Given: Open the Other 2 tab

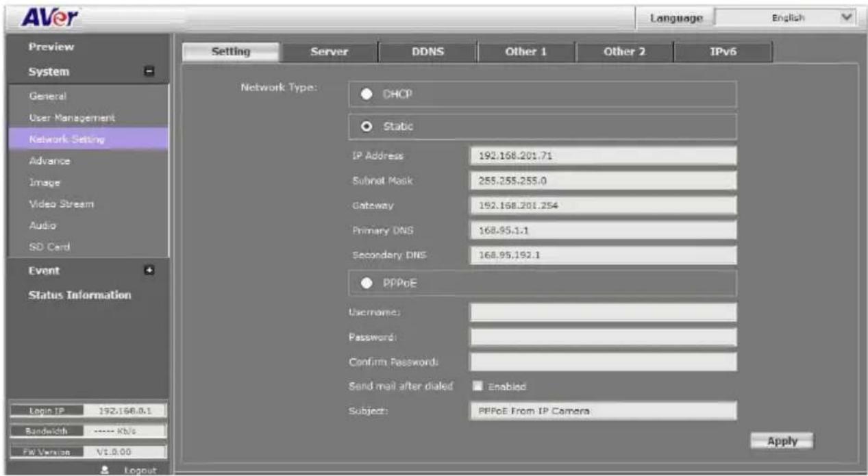Looking at the screenshot, I should pyautogui.click(x=625, y=52).
